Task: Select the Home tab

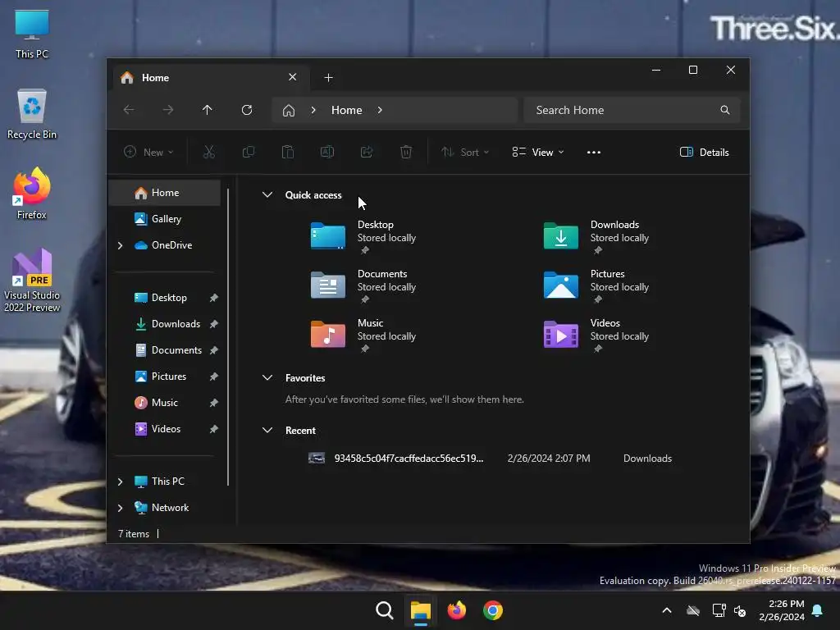Action: point(211,78)
